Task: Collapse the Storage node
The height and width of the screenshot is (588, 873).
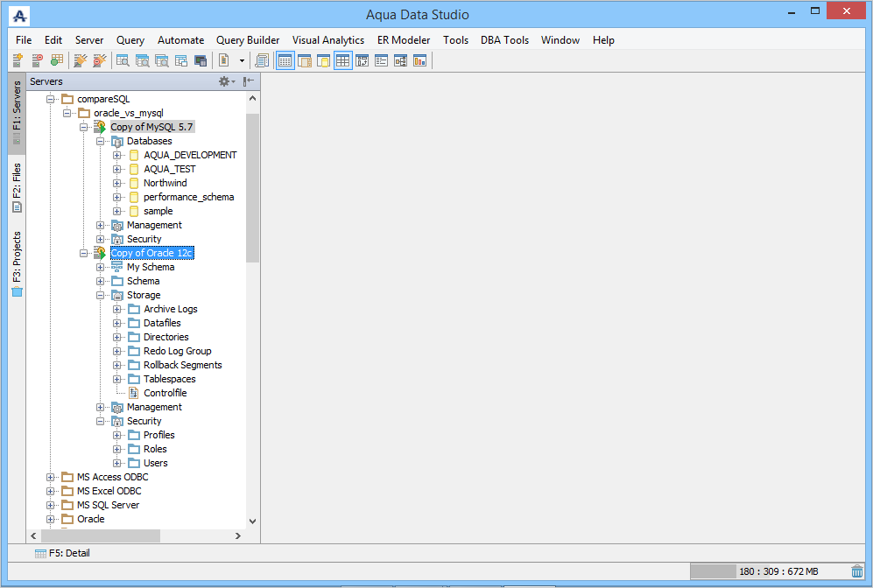Action: 100,295
